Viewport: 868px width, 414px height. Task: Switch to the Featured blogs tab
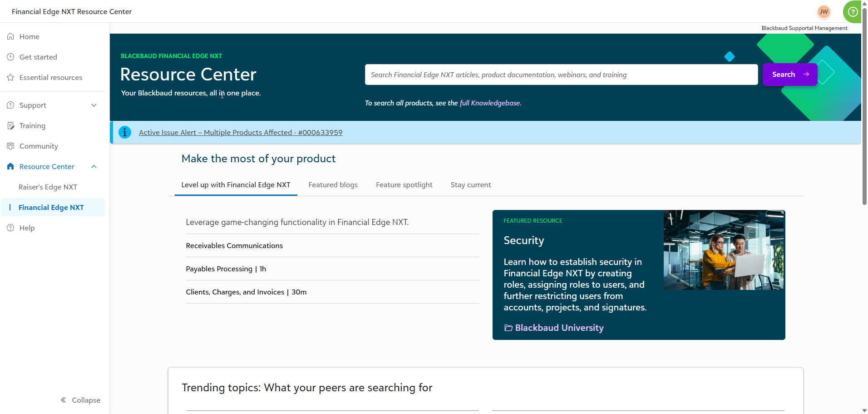coord(333,185)
